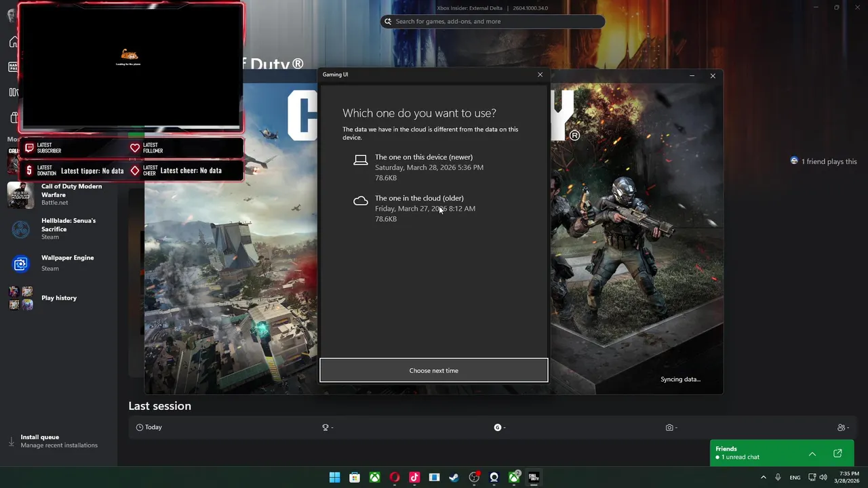Click the Last session heading

click(160, 406)
